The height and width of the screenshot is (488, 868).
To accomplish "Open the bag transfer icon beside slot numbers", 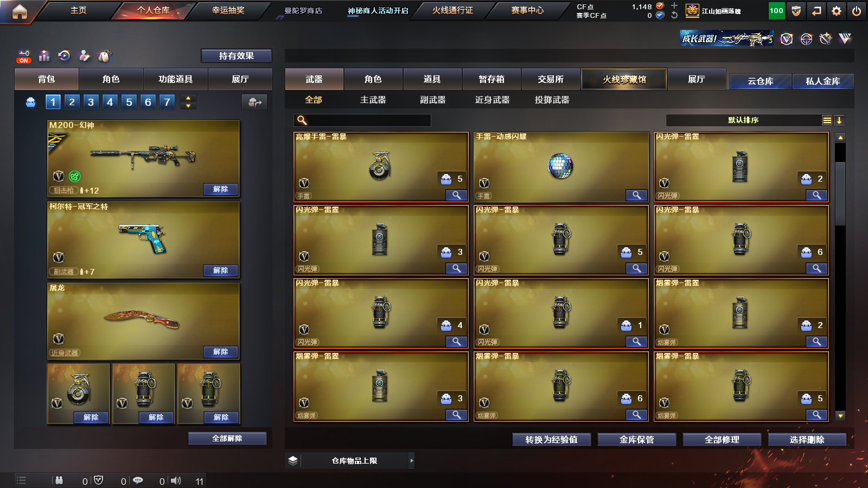I will [254, 102].
